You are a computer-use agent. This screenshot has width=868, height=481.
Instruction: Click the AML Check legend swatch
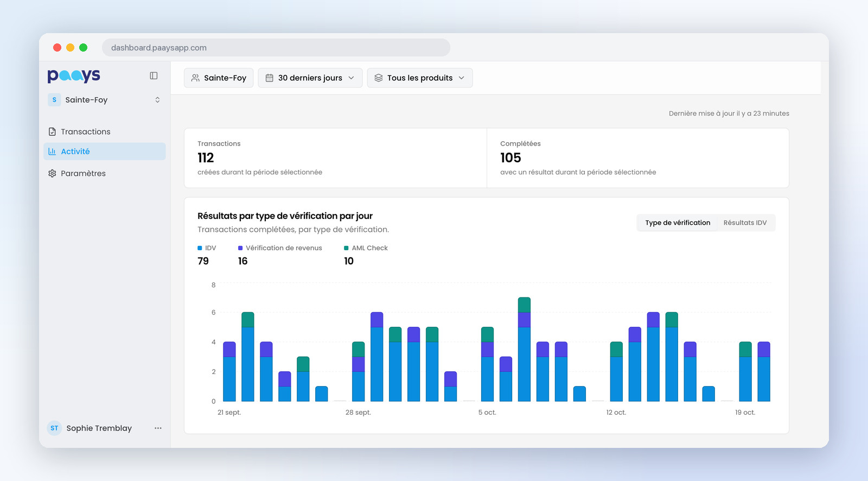tap(346, 248)
